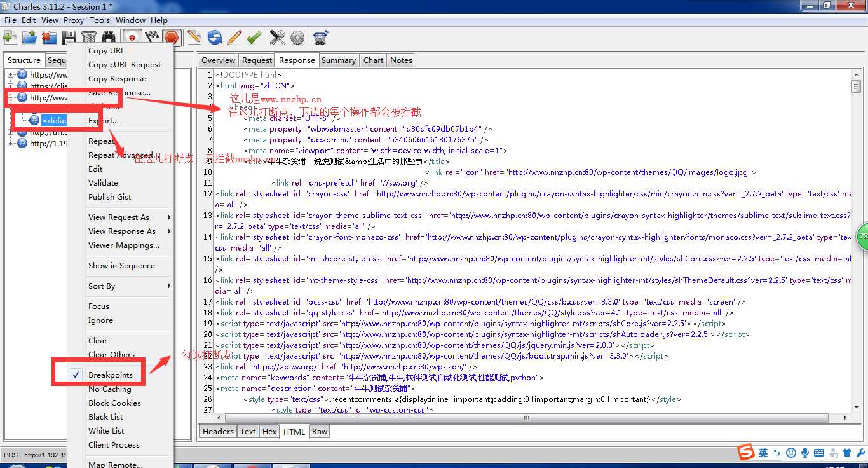The height and width of the screenshot is (468, 868).
Task: Collapse the http://www tree node
Action: (x=10, y=98)
